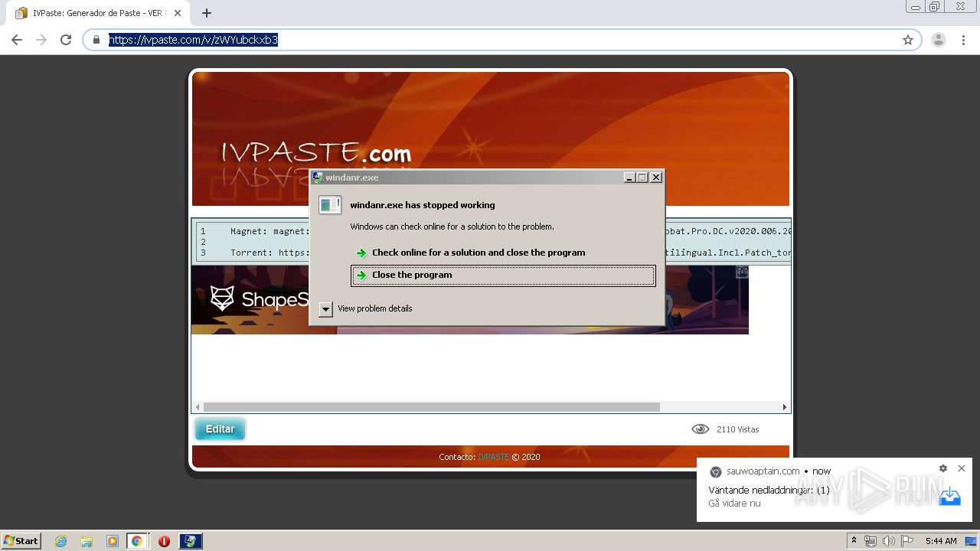Close the IVPaste browser tab
This screenshot has height=551, width=980.
pyautogui.click(x=178, y=13)
